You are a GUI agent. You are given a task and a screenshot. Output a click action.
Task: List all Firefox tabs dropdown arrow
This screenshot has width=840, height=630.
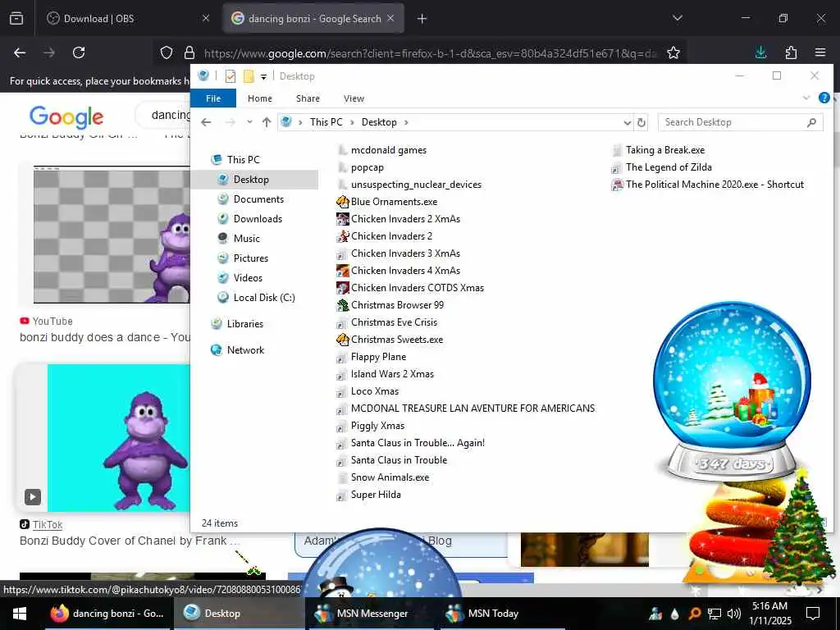pyautogui.click(x=677, y=18)
